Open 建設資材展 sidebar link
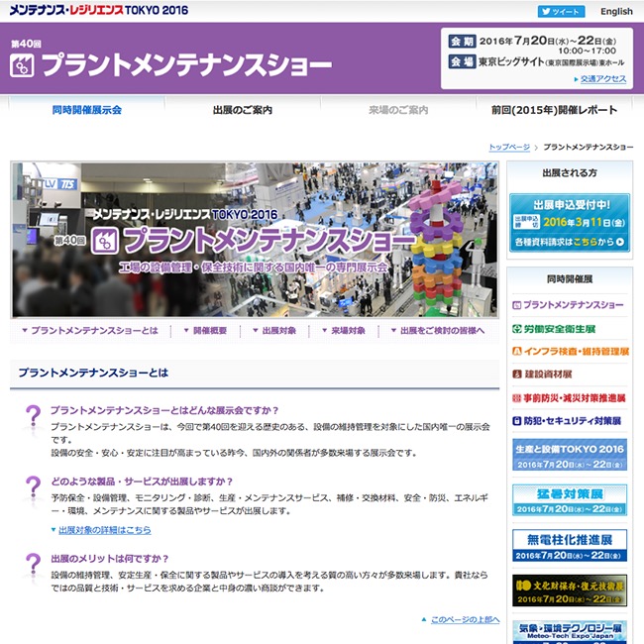The width and height of the screenshot is (644, 644). tap(569, 375)
